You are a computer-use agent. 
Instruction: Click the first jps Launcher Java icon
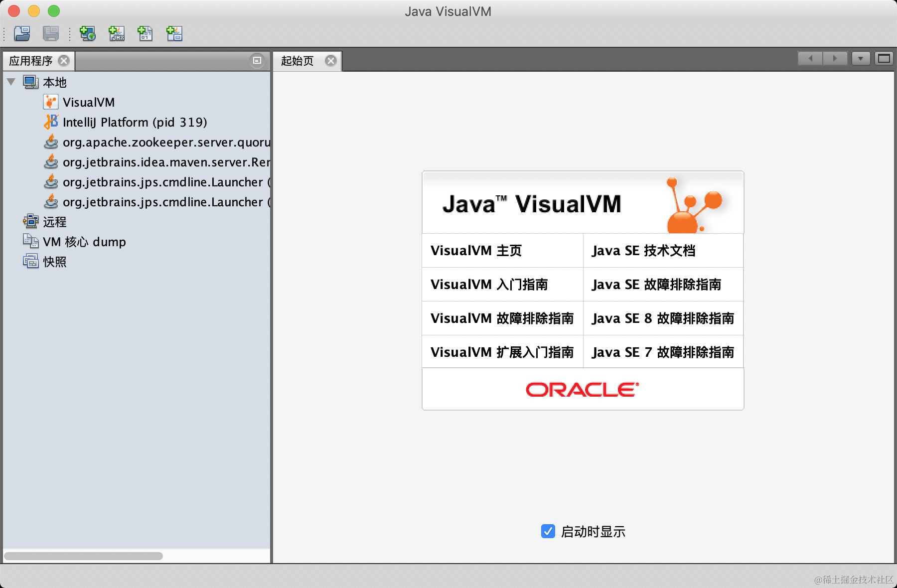(51, 182)
